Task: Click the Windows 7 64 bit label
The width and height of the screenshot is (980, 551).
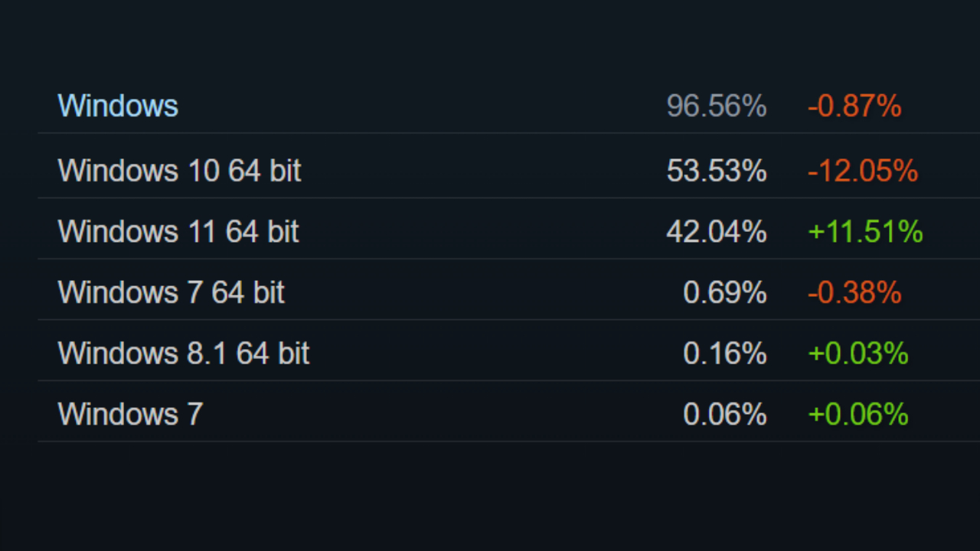Action: [171, 292]
